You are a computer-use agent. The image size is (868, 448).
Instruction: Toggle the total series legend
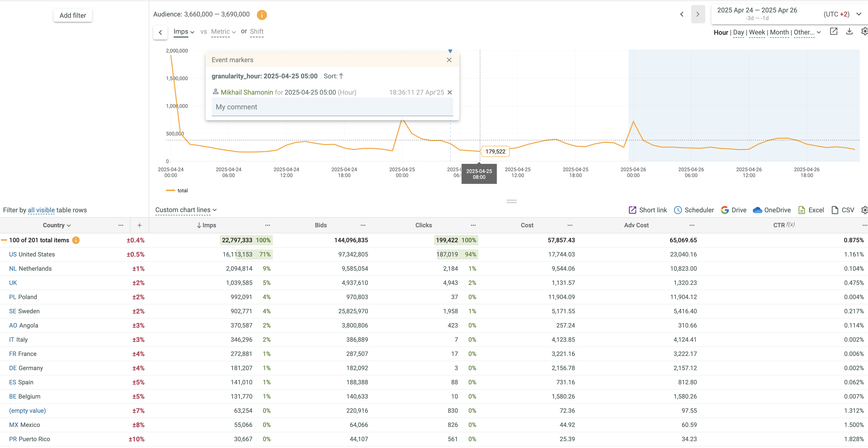click(177, 191)
